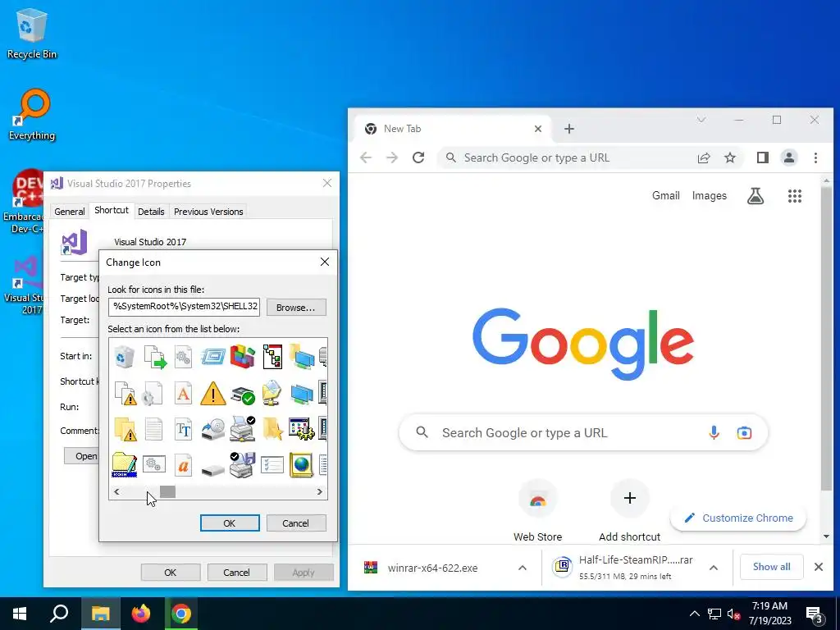840x630 pixels.
Task: Select the checklist window icon
Action: [x=272, y=465]
